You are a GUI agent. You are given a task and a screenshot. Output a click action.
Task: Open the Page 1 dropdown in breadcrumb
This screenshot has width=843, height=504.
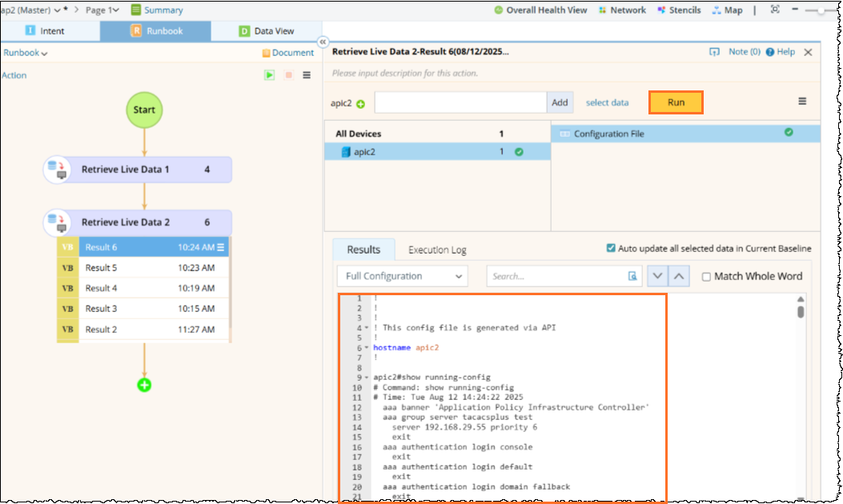click(102, 10)
